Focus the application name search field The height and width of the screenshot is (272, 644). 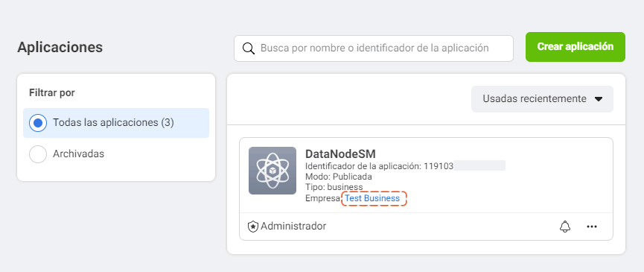[374, 48]
